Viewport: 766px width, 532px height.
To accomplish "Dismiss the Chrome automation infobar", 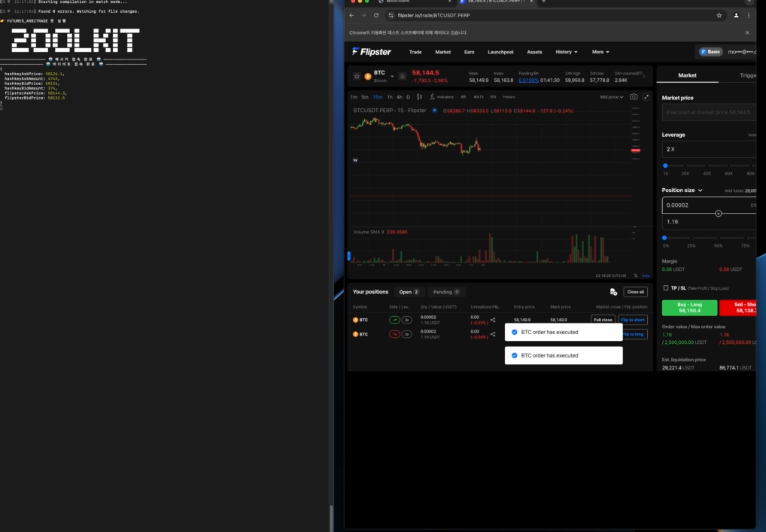I will point(747,32).
